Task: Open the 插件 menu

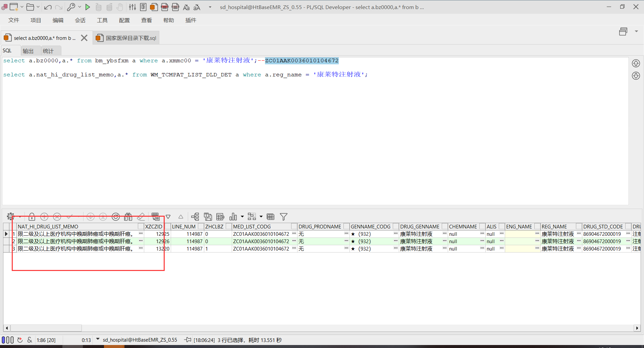Action: coord(191,20)
